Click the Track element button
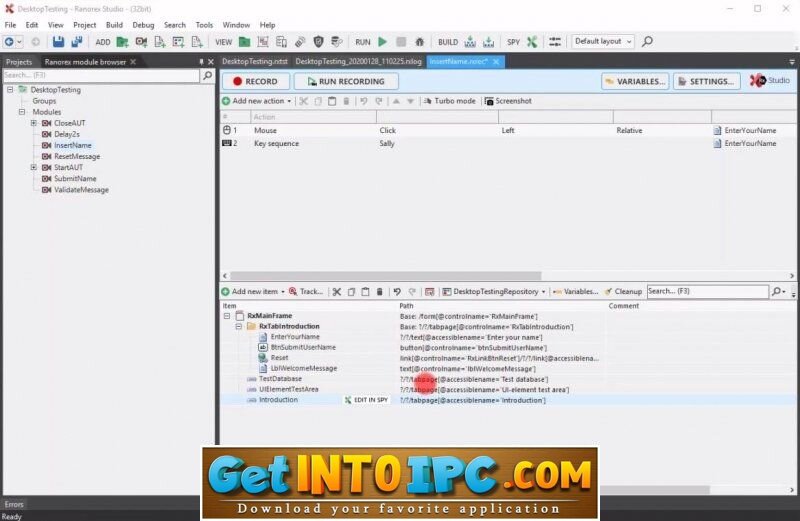 tap(306, 291)
